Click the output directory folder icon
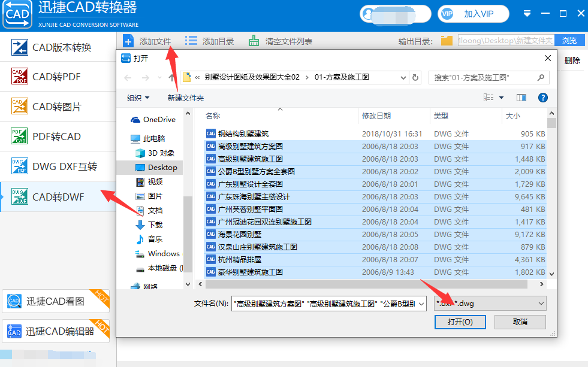588x367 pixels. [447, 41]
